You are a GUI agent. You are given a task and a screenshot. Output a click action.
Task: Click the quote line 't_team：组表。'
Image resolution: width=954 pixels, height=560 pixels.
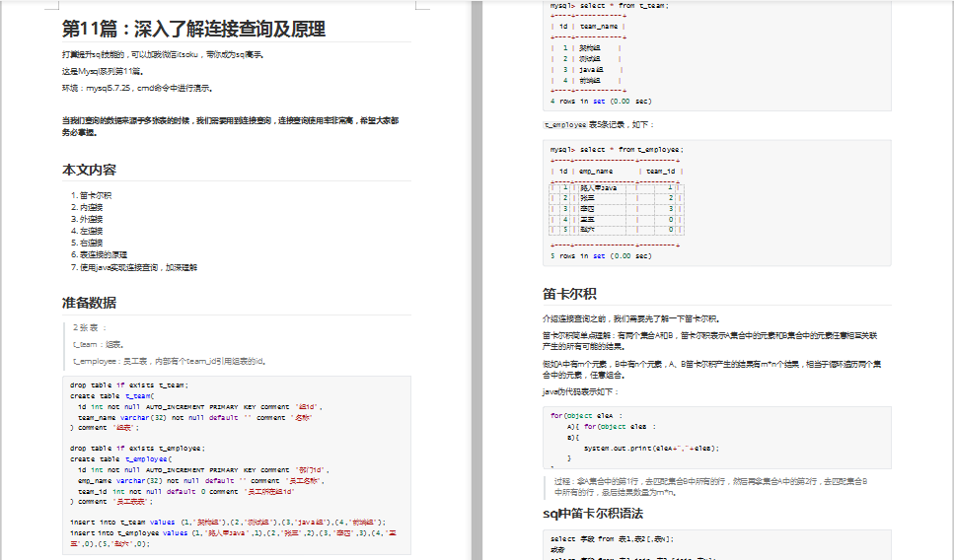[99, 344]
